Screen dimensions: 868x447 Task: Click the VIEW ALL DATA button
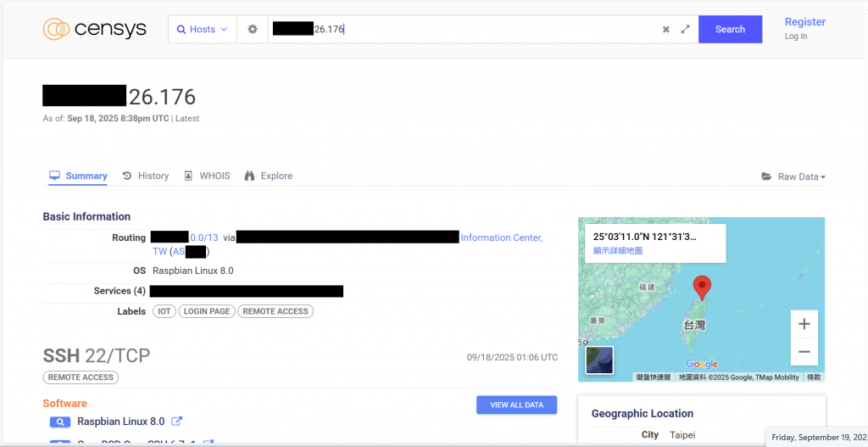tap(516, 405)
